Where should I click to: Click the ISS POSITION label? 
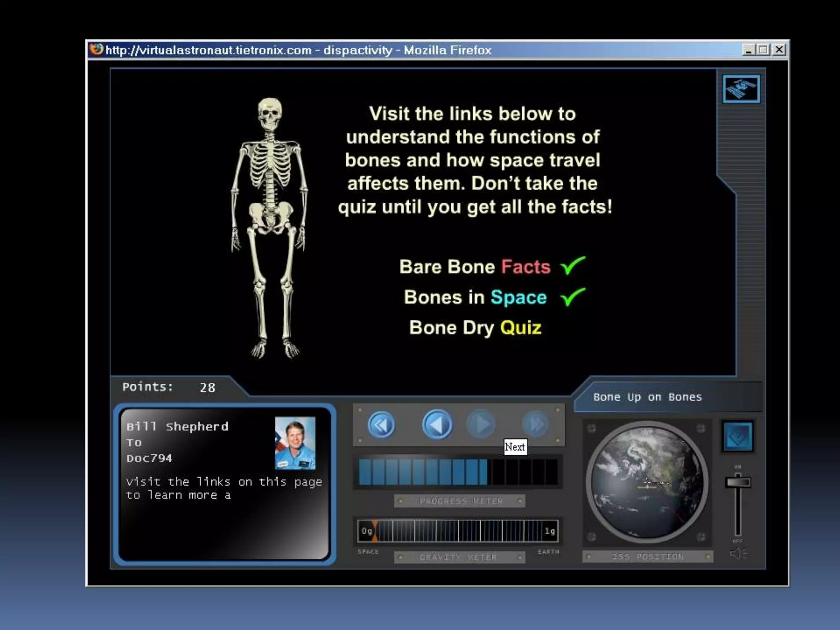(x=648, y=557)
